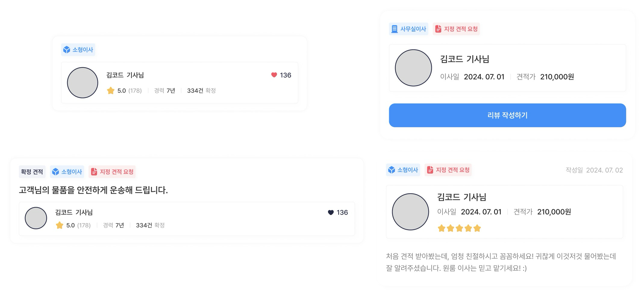Click the box icon in the 소형이사 tag left of 작성일

click(x=392, y=170)
